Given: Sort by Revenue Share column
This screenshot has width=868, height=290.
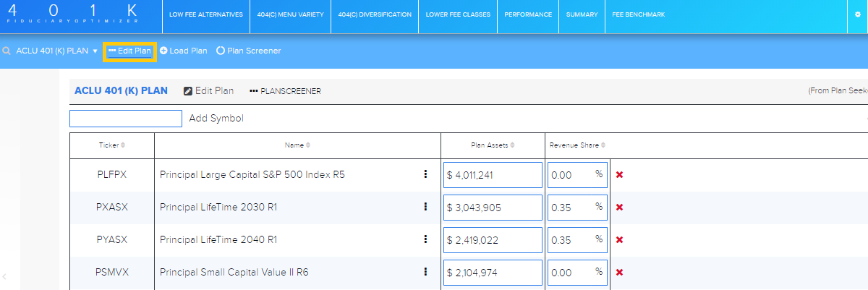Looking at the screenshot, I should (x=577, y=145).
